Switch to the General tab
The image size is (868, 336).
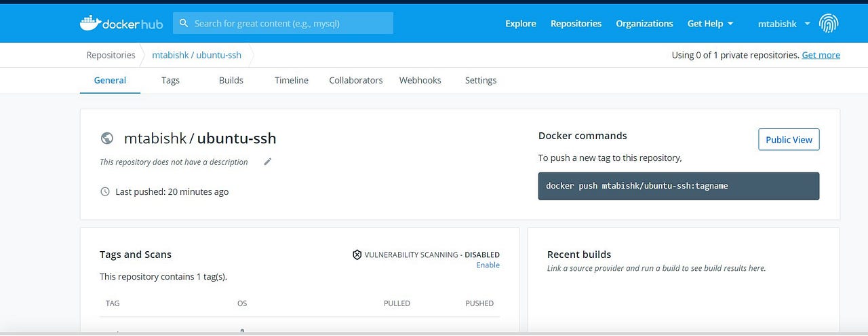[x=110, y=80]
